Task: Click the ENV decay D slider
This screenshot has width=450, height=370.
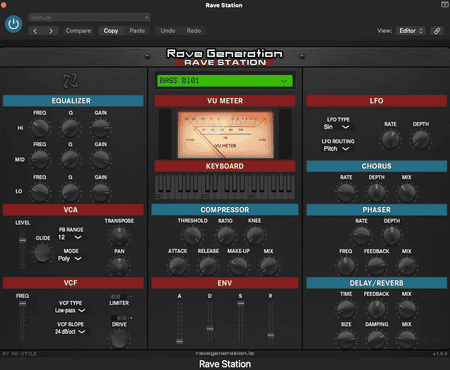Action: click(x=210, y=323)
